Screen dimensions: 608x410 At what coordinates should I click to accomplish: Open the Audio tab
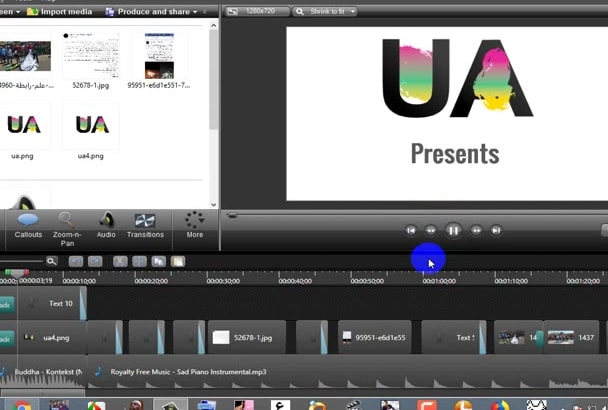coord(106,226)
